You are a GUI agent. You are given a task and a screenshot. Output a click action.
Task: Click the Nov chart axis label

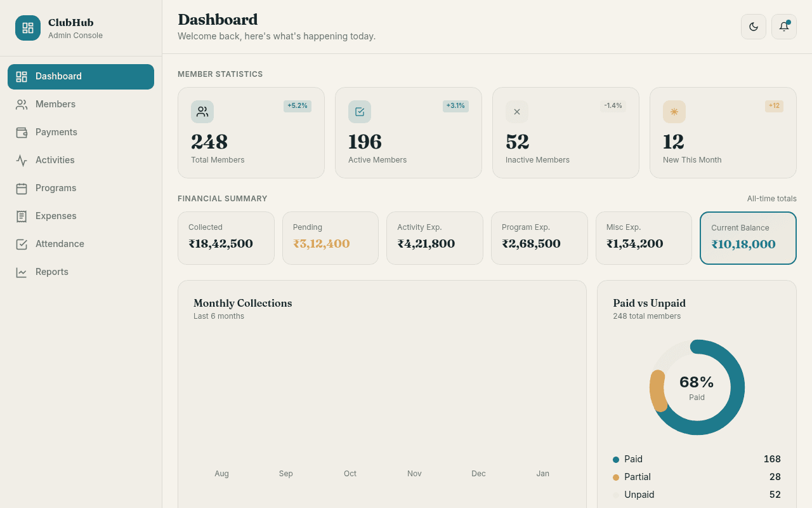click(x=414, y=474)
